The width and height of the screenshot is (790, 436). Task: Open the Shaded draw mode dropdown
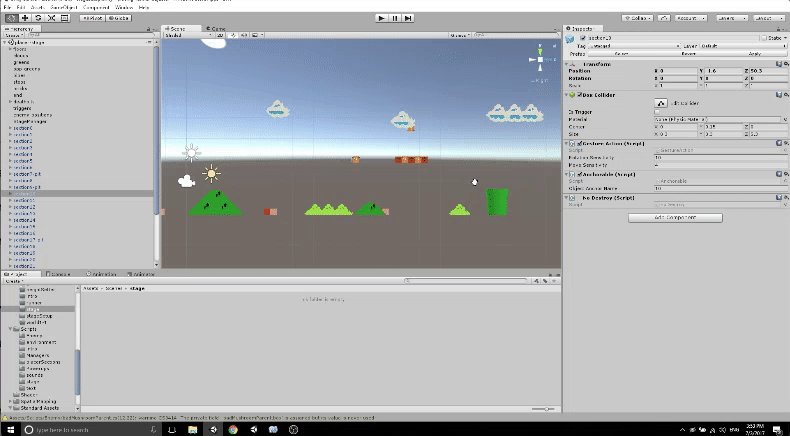[x=189, y=35]
